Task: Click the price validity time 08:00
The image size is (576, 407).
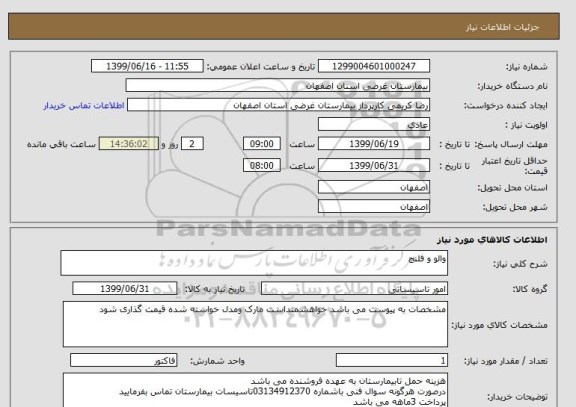Action: tap(262, 165)
